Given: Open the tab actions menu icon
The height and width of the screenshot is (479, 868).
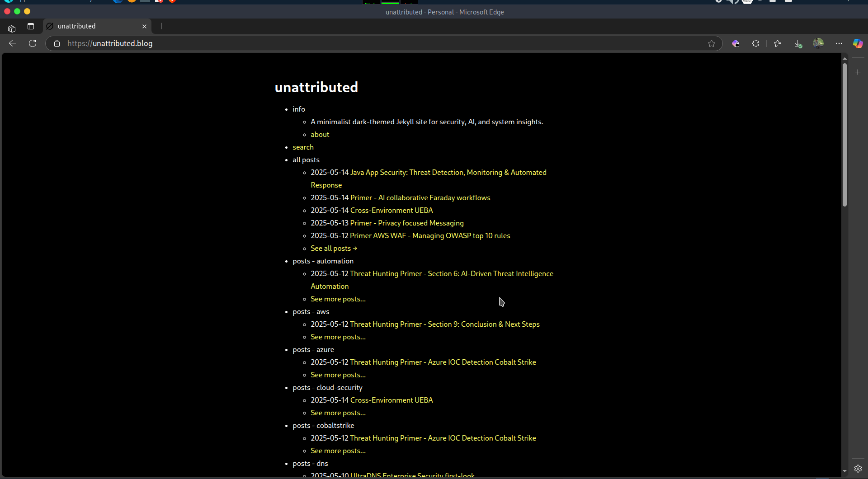Looking at the screenshot, I should pos(31,26).
